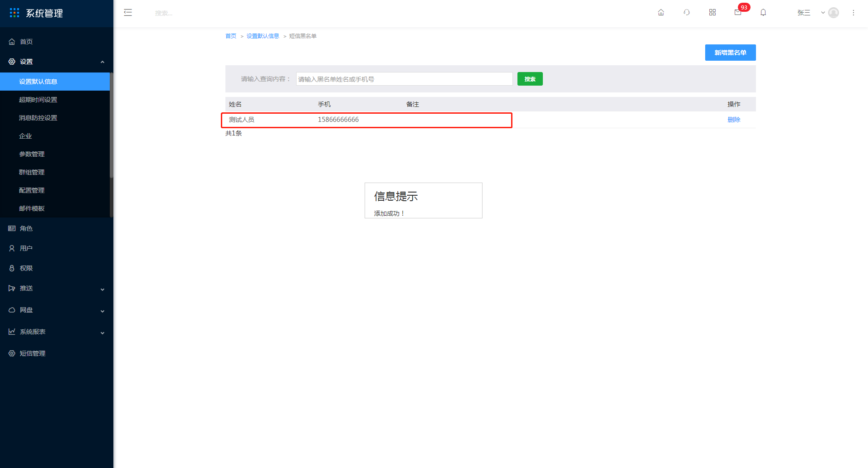Screen dimensions: 868x468
Task: Select 设置默认信息 menu item
Action: tap(55, 82)
